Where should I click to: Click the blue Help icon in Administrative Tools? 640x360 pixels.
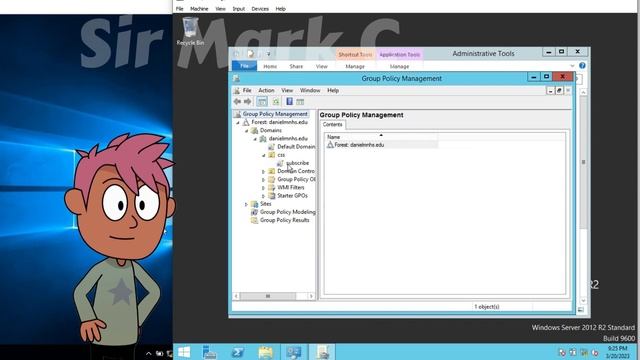[x=582, y=66]
